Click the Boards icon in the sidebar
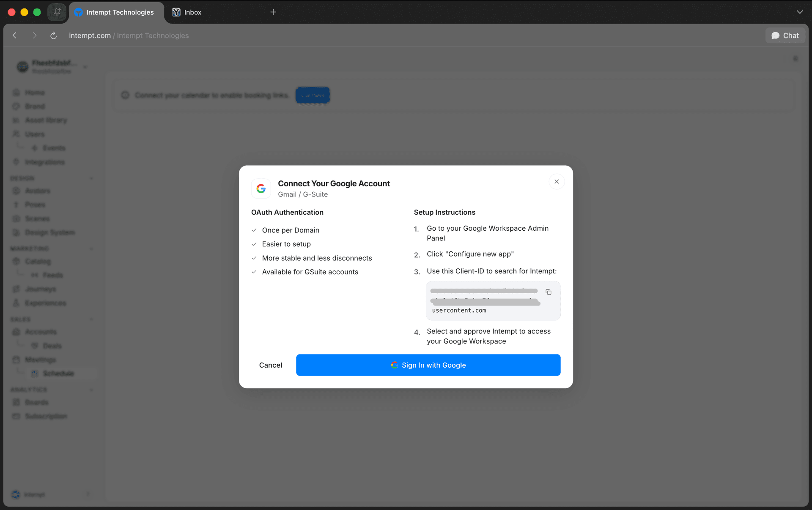 click(16, 403)
